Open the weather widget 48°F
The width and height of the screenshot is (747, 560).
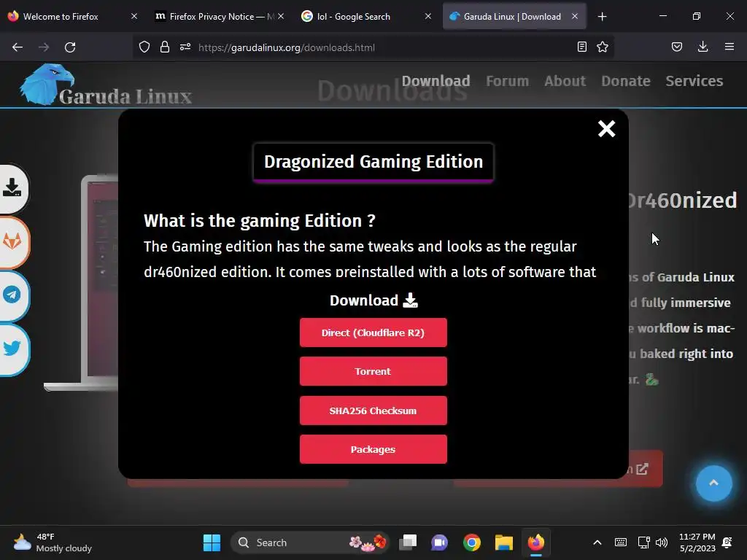[53, 542]
